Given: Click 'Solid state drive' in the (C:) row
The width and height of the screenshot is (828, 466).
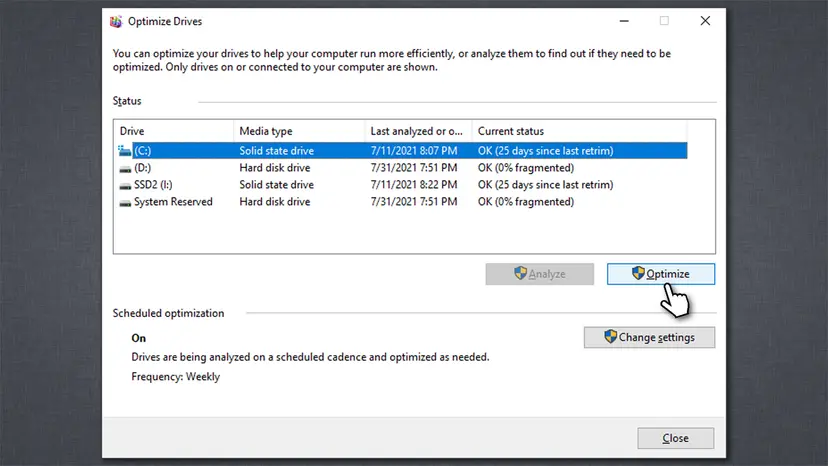Looking at the screenshot, I should click(277, 151).
